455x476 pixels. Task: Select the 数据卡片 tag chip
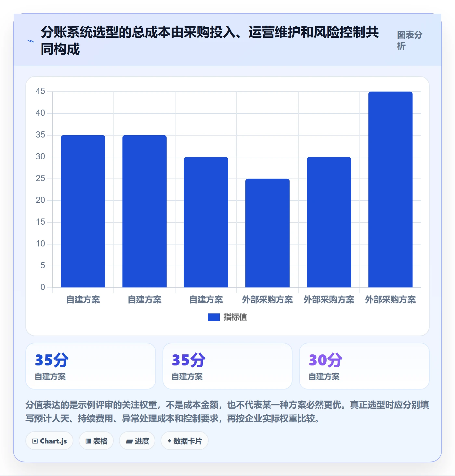pyautogui.click(x=185, y=441)
